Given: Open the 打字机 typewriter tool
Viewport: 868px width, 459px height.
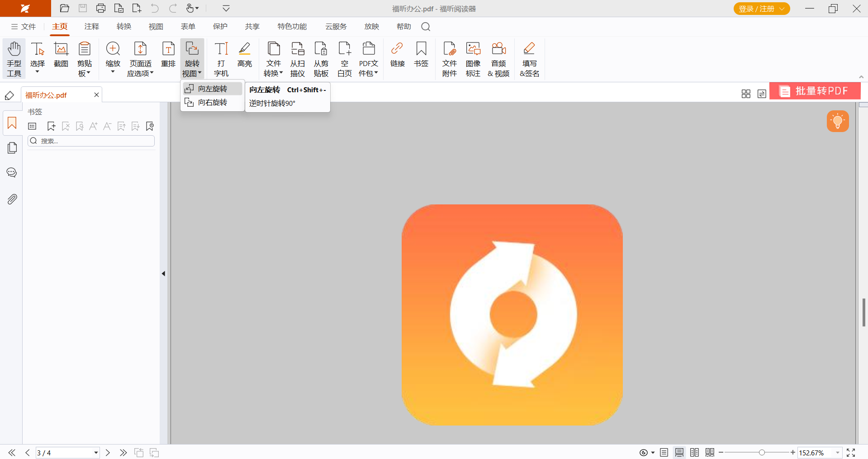Looking at the screenshot, I should click(x=221, y=59).
